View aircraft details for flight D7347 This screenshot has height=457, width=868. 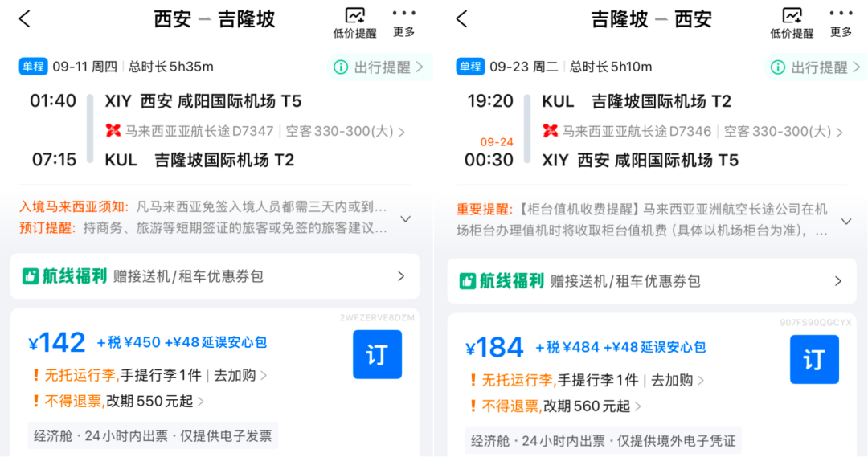pos(345,132)
